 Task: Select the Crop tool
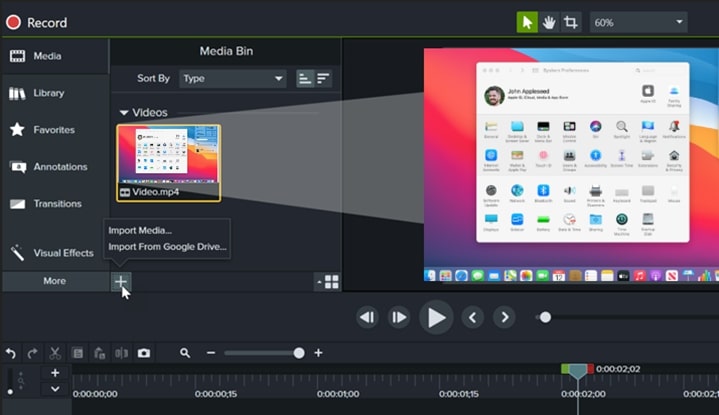coord(570,22)
